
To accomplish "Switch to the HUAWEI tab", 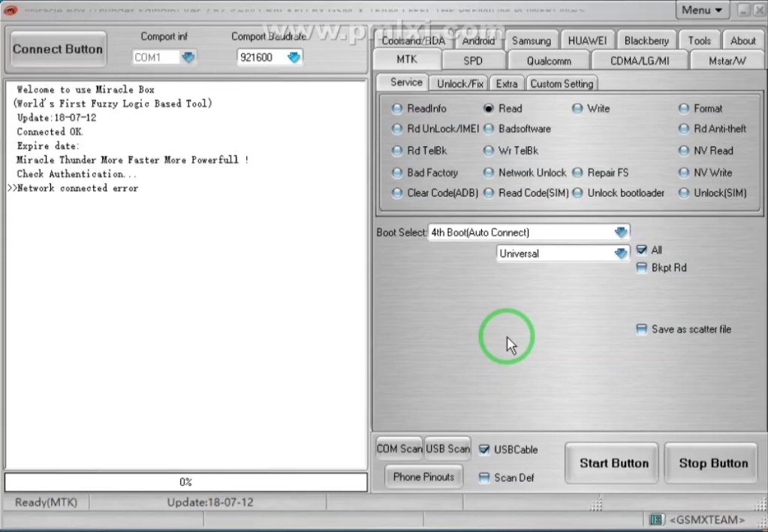I will pyautogui.click(x=587, y=41).
